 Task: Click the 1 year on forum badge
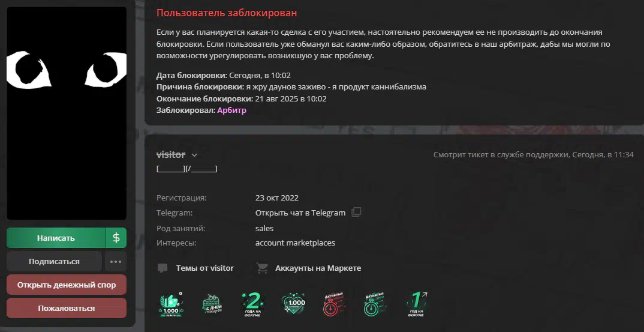point(416,305)
